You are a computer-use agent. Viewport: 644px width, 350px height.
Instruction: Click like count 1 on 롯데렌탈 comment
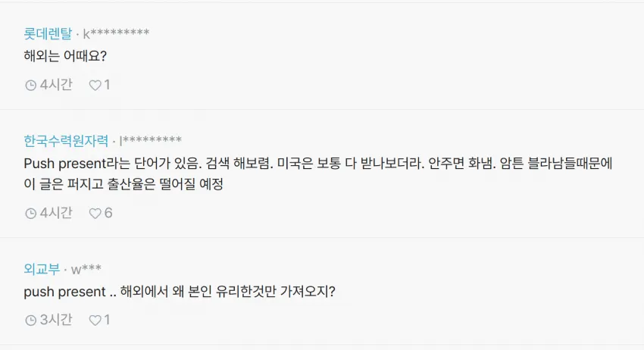pos(107,85)
